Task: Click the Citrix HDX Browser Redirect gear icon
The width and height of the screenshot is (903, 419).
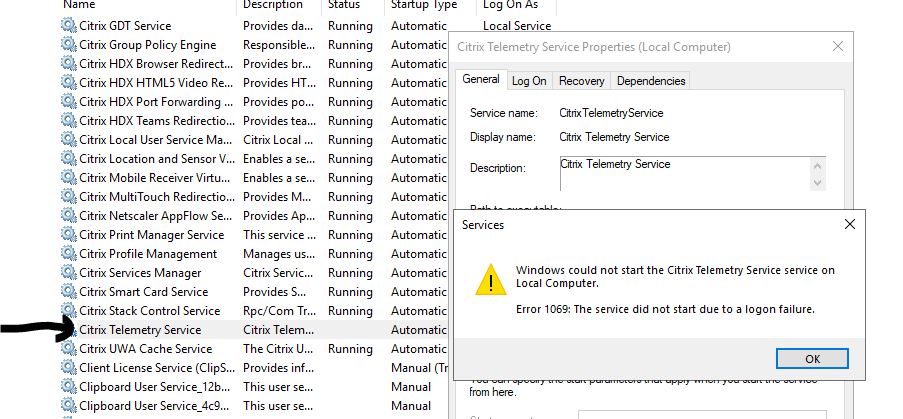Action: point(69,64)
